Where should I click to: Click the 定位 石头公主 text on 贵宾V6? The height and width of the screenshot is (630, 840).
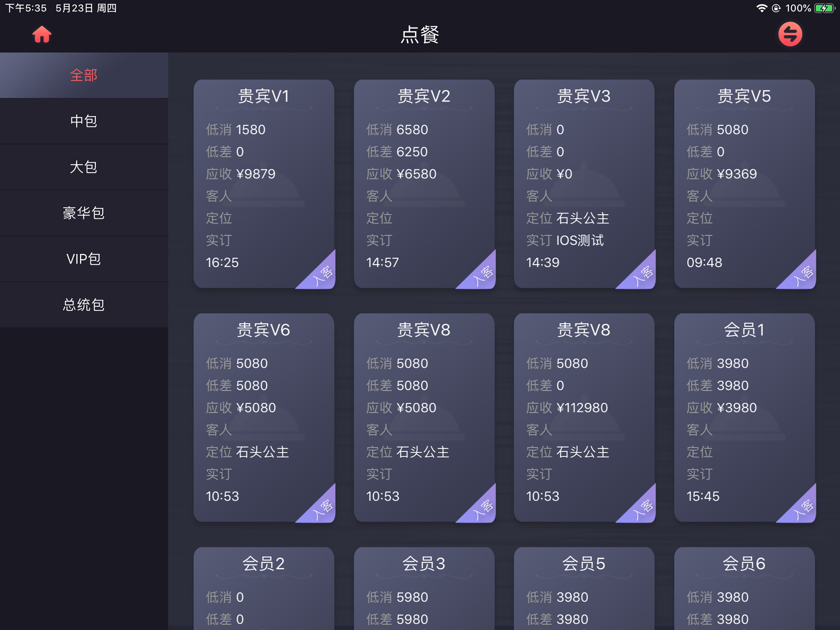[247, 452]
